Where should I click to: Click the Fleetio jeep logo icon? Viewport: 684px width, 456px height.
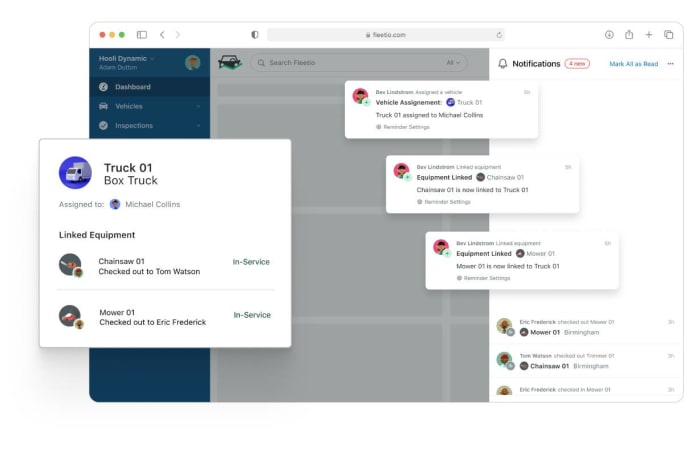click(230, 62)
